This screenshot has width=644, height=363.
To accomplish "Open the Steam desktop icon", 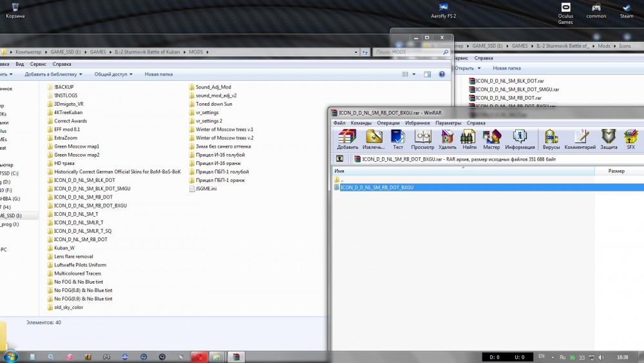I will (627, 11).
